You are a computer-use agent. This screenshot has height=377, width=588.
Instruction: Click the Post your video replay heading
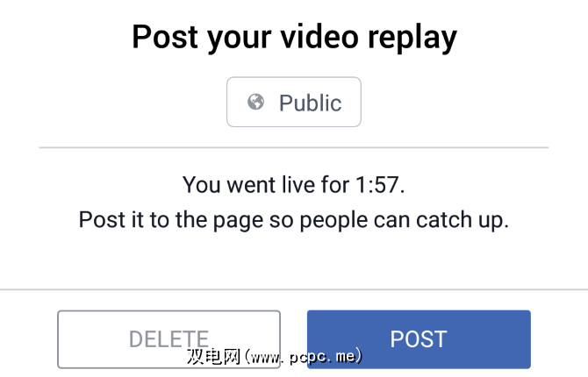[294, 38]
